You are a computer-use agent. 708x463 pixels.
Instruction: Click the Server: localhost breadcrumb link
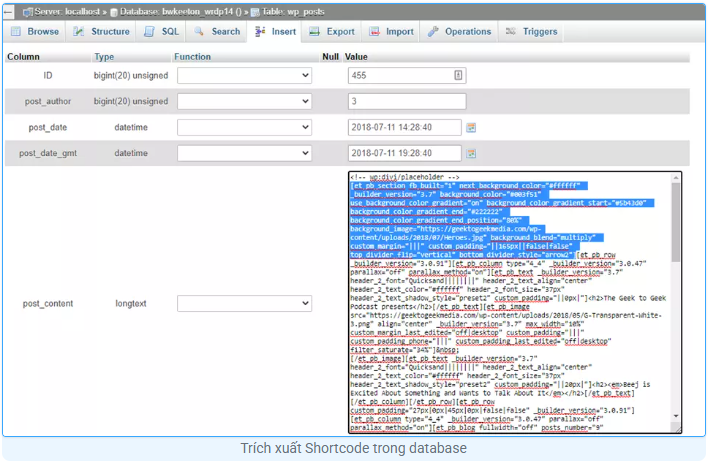point(67,12)
